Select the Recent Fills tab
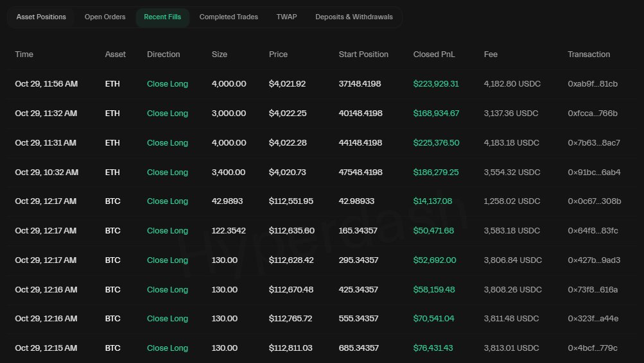The width and height of the screenshot is (644, 363). point(162,17)
